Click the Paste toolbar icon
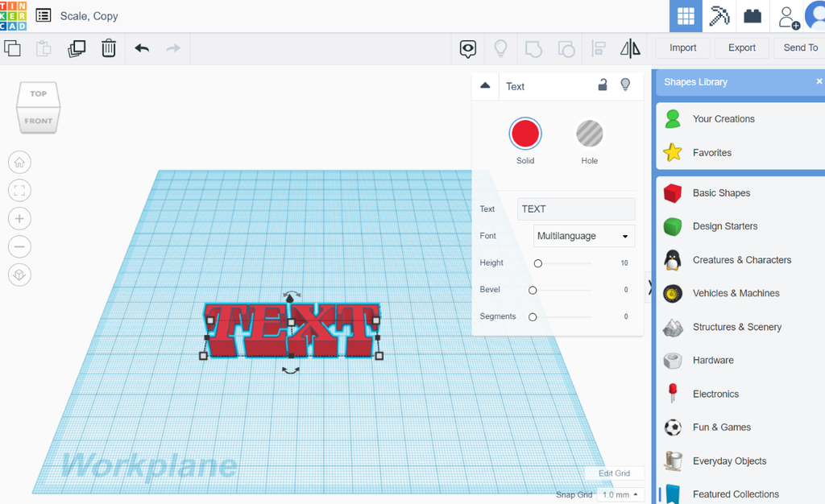825x504 pixels. [44, 48]
